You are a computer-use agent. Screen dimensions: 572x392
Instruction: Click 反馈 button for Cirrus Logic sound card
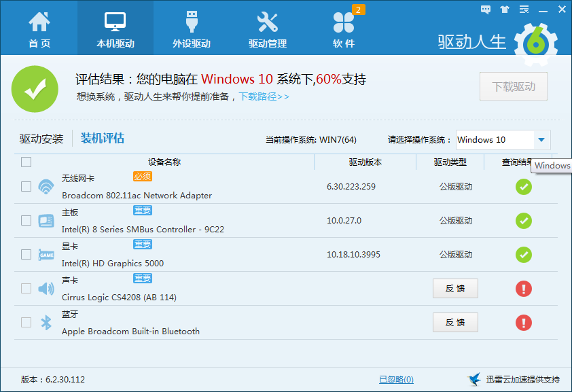455,288
